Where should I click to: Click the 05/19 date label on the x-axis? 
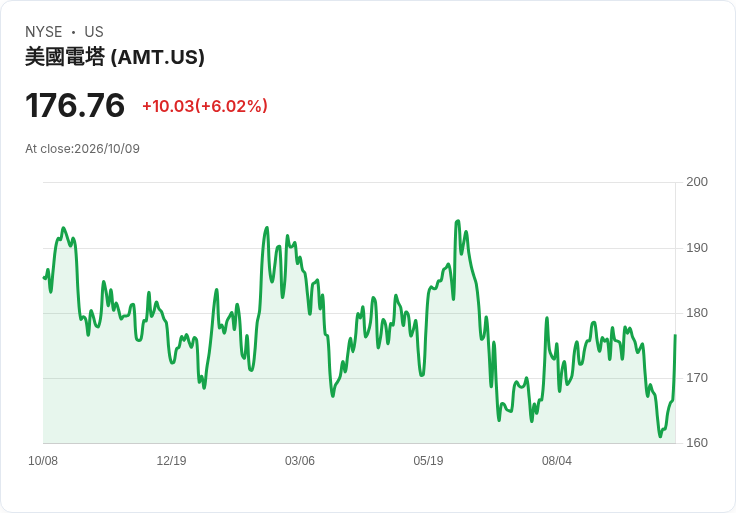(x=428, y=460)
